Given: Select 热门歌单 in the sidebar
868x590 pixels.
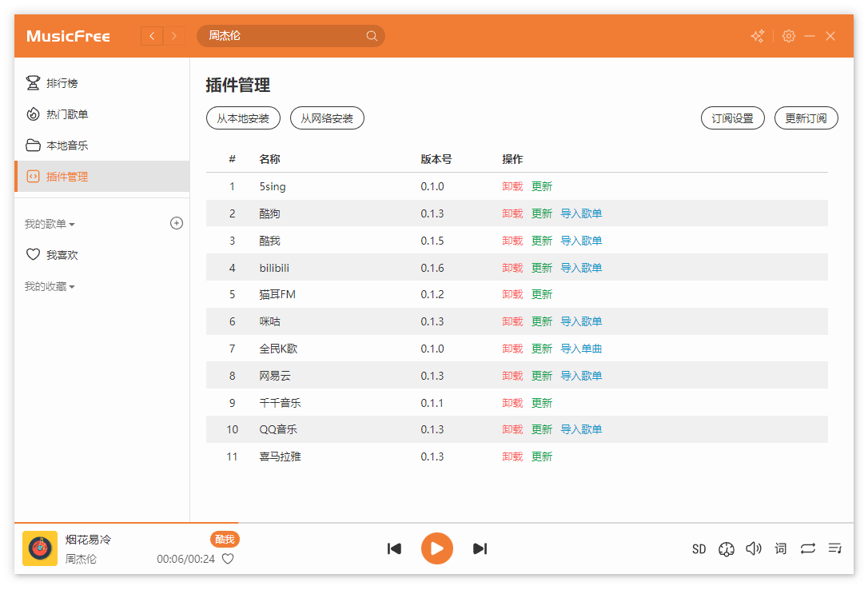Looking at the screenshot, I should [67, 114].
